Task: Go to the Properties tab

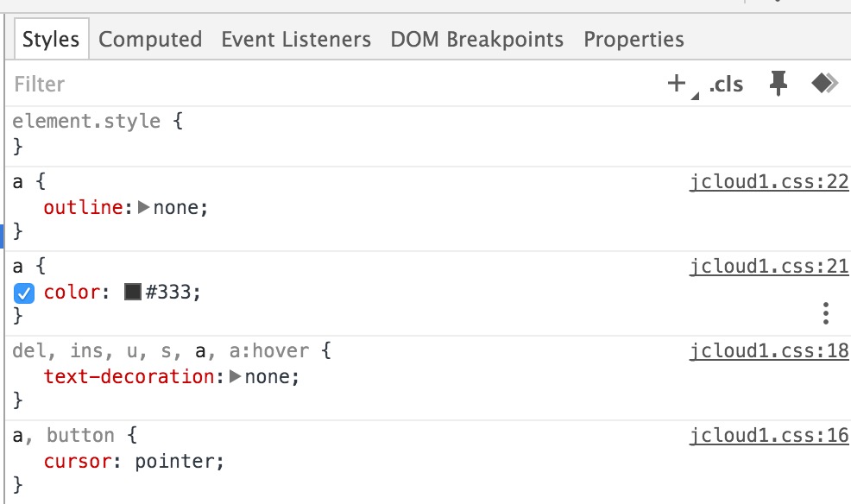Action: tap(634, 39)
